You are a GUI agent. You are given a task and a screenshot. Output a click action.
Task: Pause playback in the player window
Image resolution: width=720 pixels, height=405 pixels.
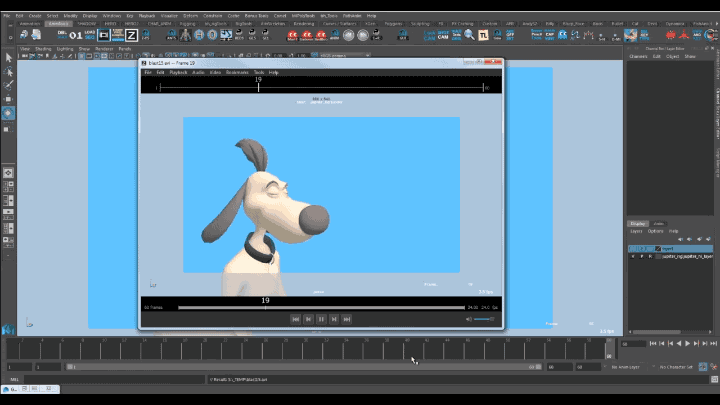tap(321, 319)
